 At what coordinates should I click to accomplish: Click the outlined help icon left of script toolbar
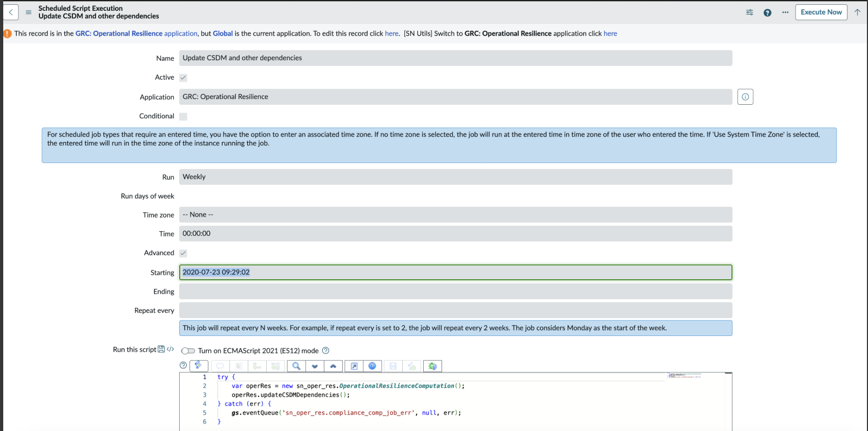pyautogui.click(x=183, y=366)
